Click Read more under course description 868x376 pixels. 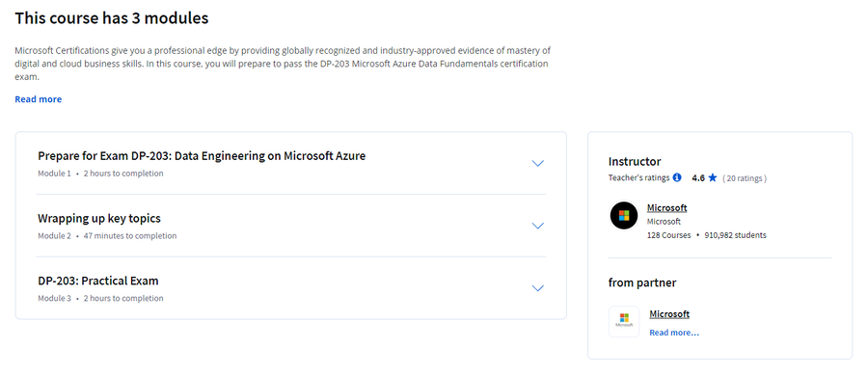coord(39,99)
